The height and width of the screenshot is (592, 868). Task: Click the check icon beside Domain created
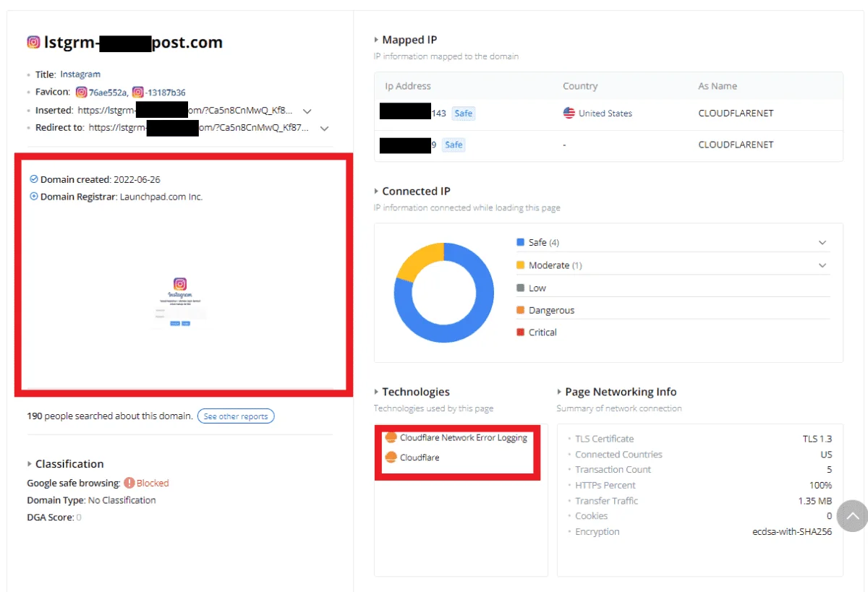pyautogui.click(x=34, y=179)
